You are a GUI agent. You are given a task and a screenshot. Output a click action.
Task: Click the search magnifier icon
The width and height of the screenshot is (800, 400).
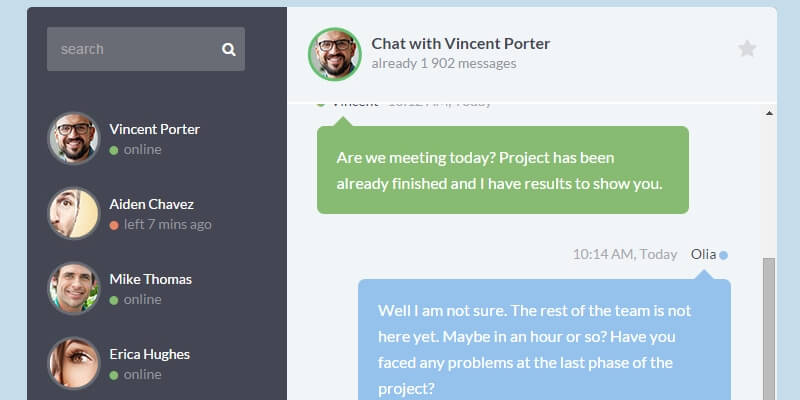229,49
